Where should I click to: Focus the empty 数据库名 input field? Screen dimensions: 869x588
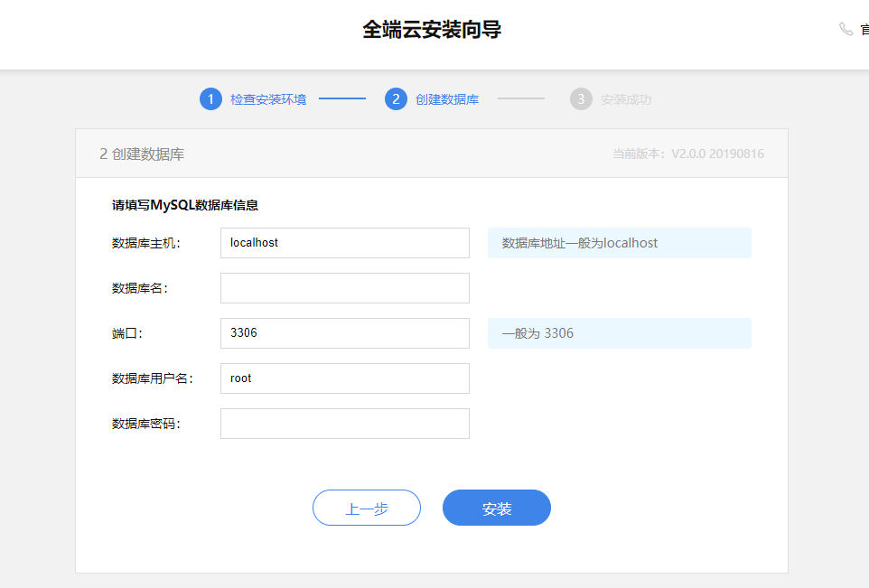[x=345, y=288]
